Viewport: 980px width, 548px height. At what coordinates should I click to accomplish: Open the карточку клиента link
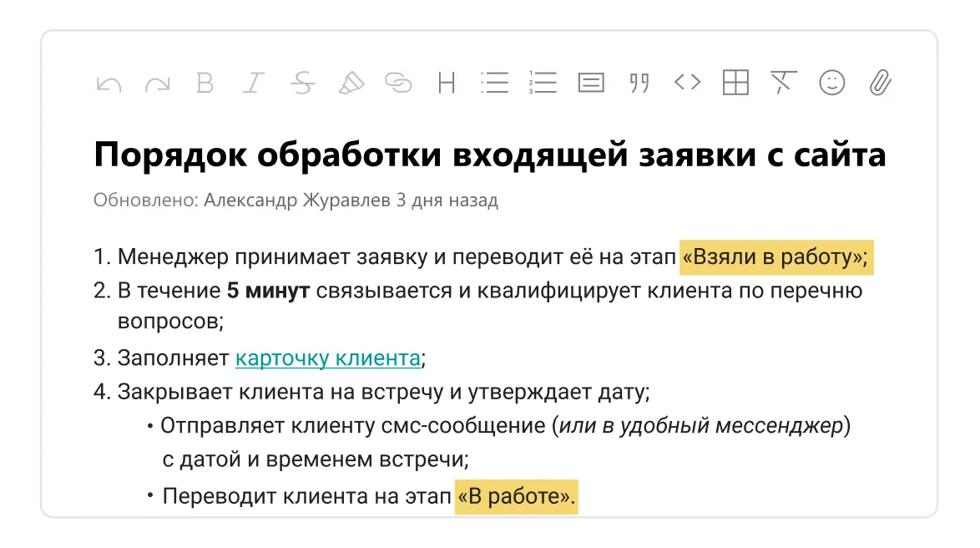tap(329, 358)
